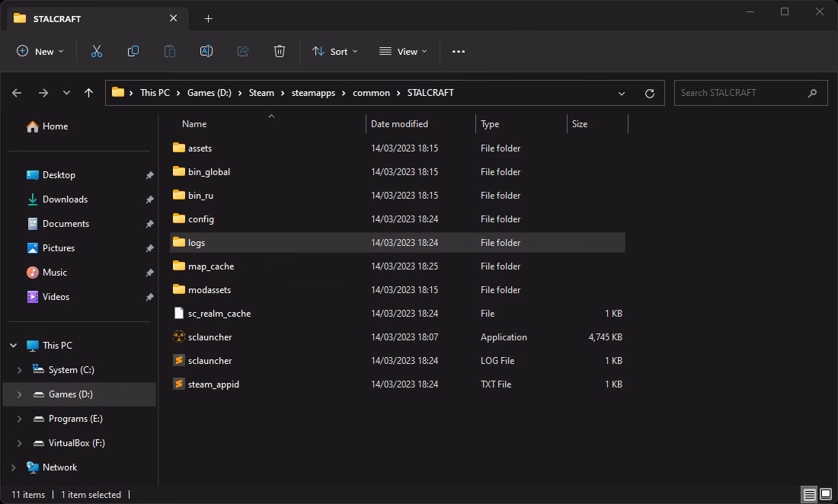Viewport: 838px width, 504px height.
Task: Open Music in the sidebar
Action: click(x=55, y=273)
